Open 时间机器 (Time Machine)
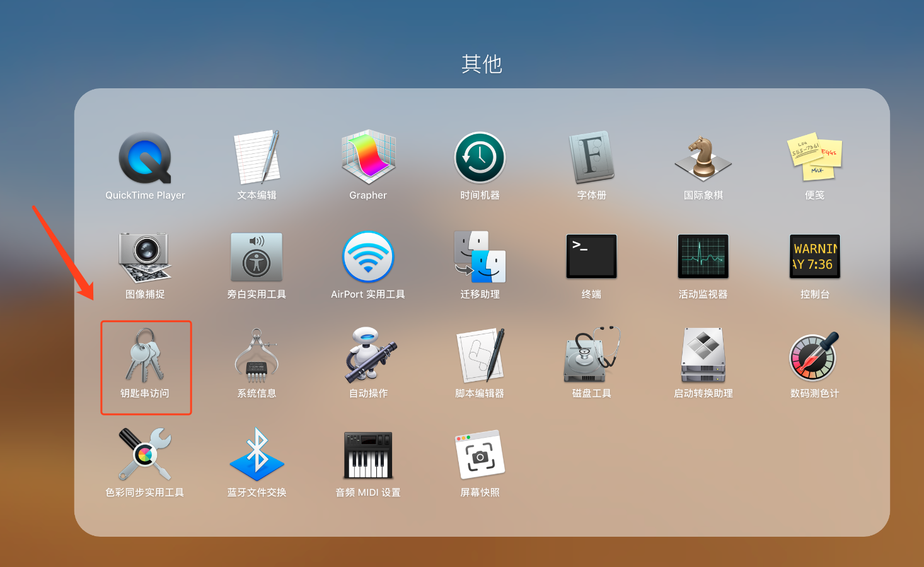 click(480, 158)
